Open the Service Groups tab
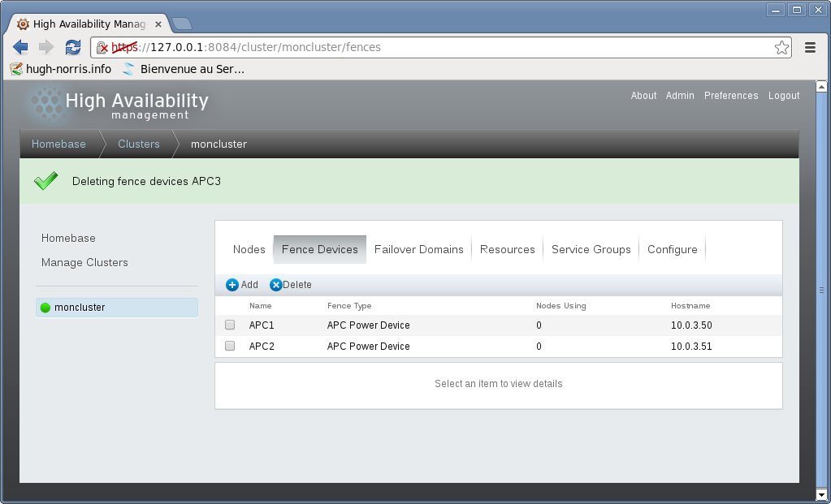This screenshot has width=831, height=504. click(x=591, y=250)
